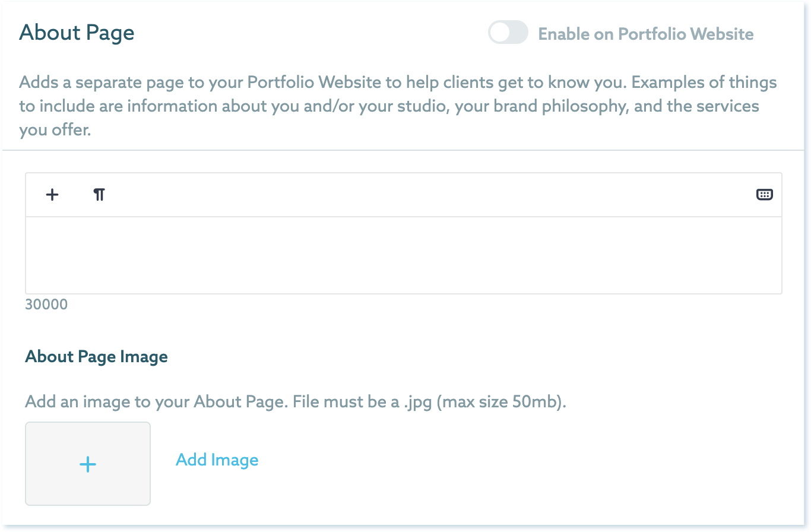Image resolution: width=811 pixels, height=532 pixels.
Task: Click the 'About Page Image' heading
Action: [x=96, y=357]
